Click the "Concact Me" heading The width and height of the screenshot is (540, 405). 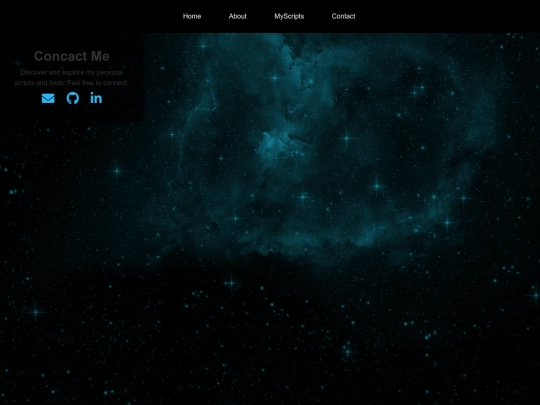[x=72, y=56]
